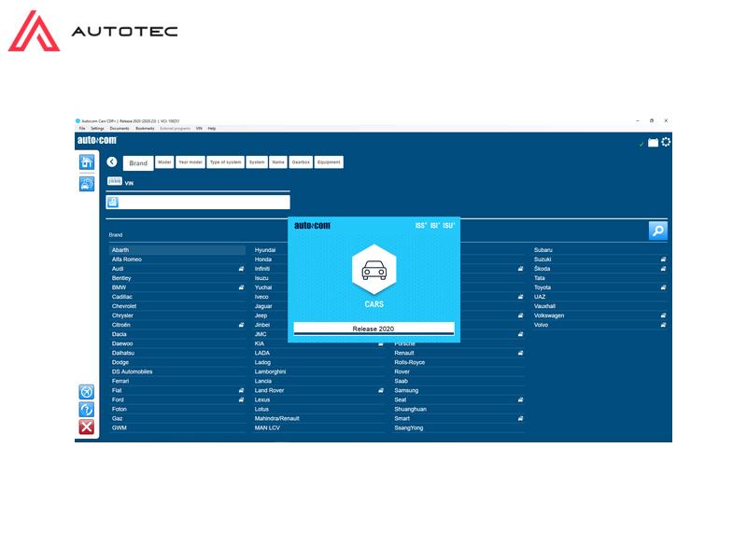Select MAN LCV in the brand list
The width and height of the screenshot is (747, 560).
tap(318, 427)
